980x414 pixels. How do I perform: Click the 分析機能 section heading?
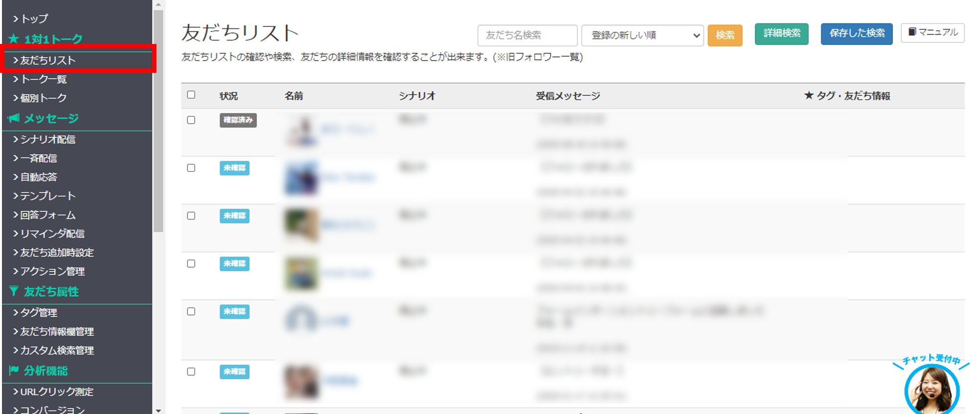point(46,370)
